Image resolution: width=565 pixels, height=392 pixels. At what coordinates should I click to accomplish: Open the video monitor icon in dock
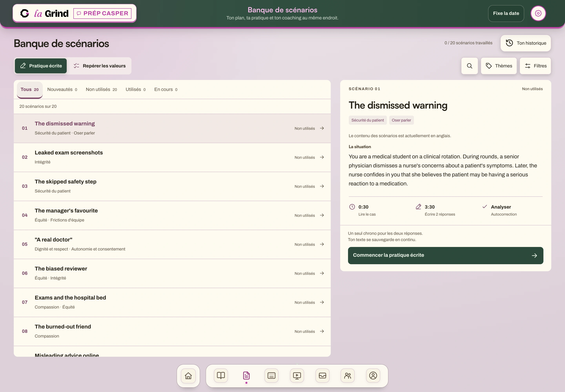pyautogui.click(x=297, y=376)
